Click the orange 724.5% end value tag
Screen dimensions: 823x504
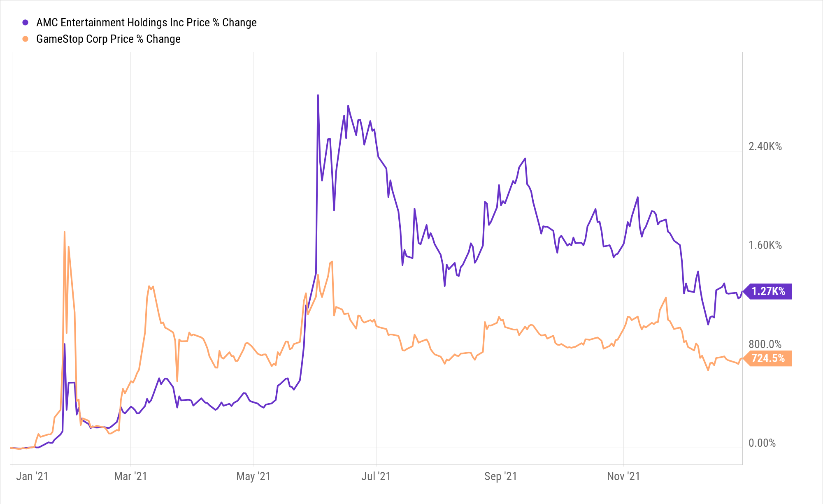coord(768,358)
